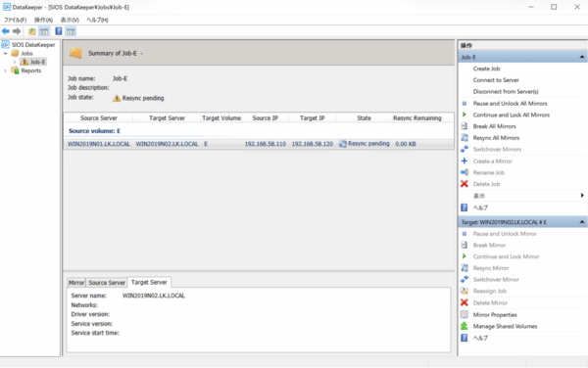
Task: Click the Rename Job icon
Action: point(465,172)
